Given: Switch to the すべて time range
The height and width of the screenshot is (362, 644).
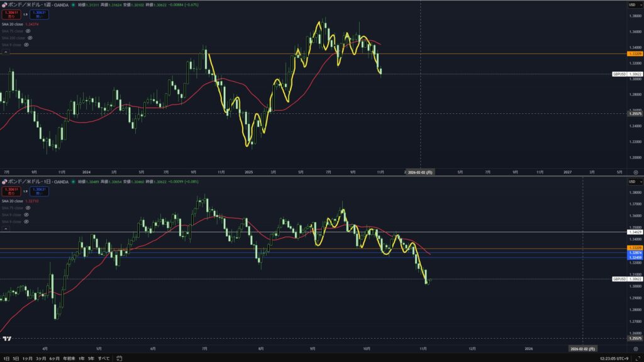Looking at the screenshot, I should (x=104, y=358).
